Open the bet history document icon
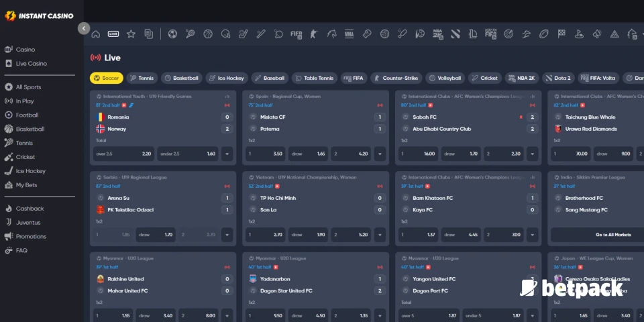The width and height of the screenshot is (644, 322). (148, 34)
